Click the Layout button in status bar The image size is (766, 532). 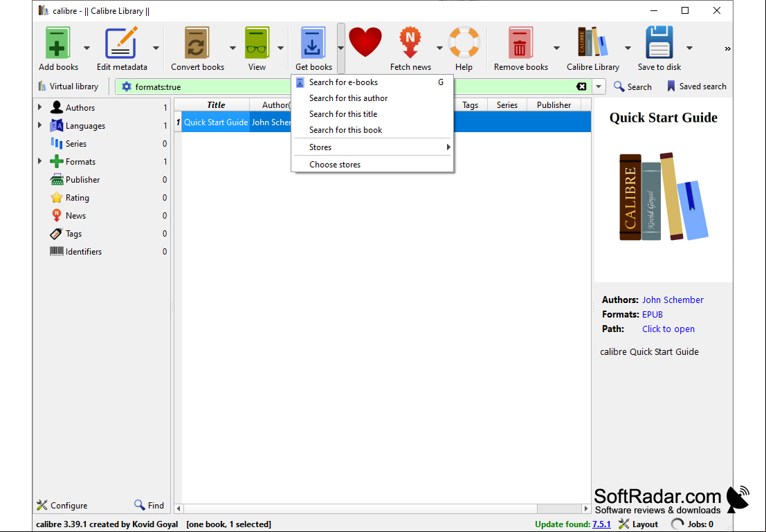[x=638, y=524]
